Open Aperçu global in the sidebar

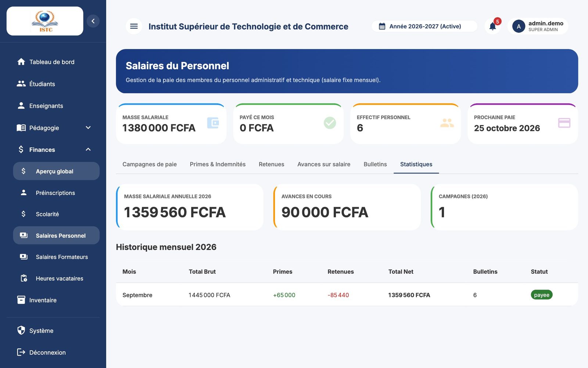(x=56, y=171)
